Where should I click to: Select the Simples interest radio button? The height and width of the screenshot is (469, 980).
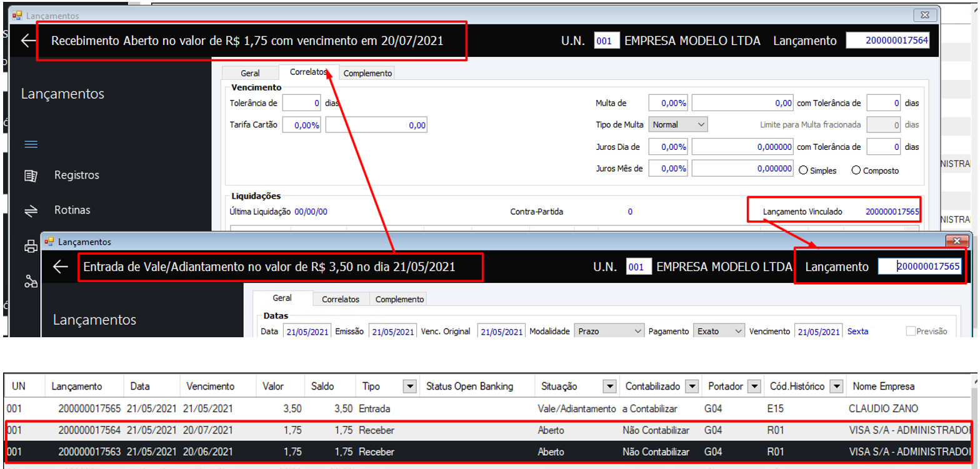pos(803,170)
